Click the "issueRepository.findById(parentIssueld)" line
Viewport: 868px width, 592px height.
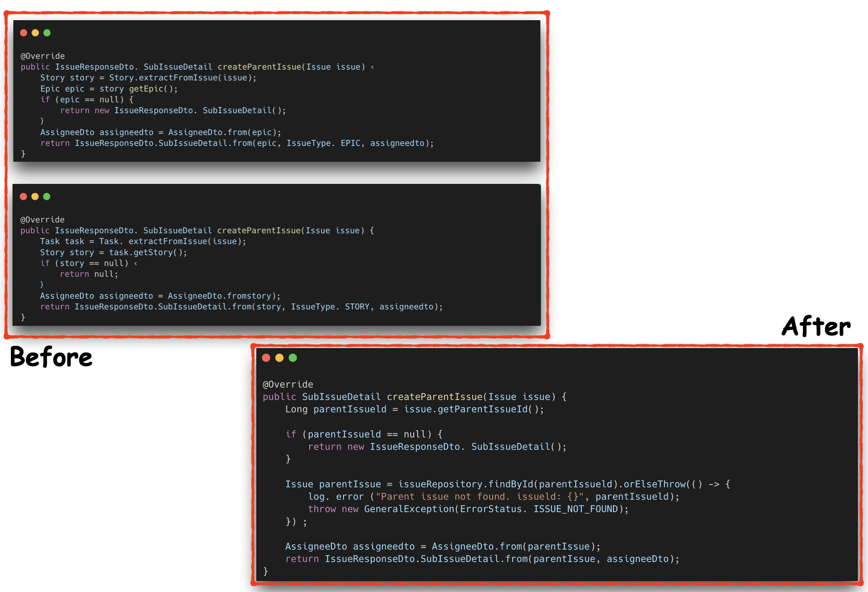point(508,484)
